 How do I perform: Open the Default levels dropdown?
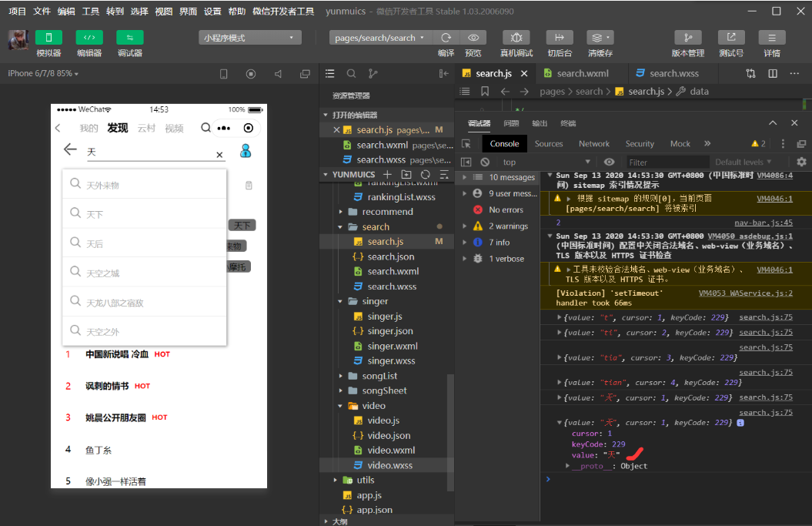pos(743,162)
